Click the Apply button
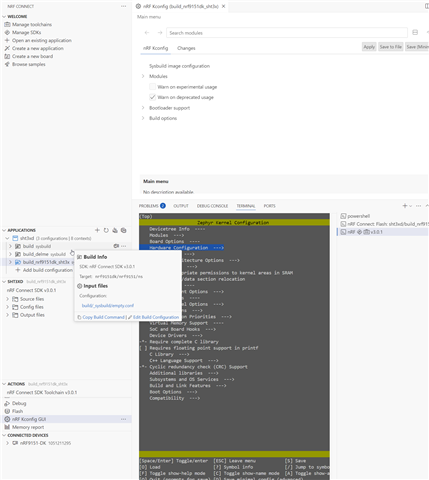 pyautogui.click(x=369, y=47)
